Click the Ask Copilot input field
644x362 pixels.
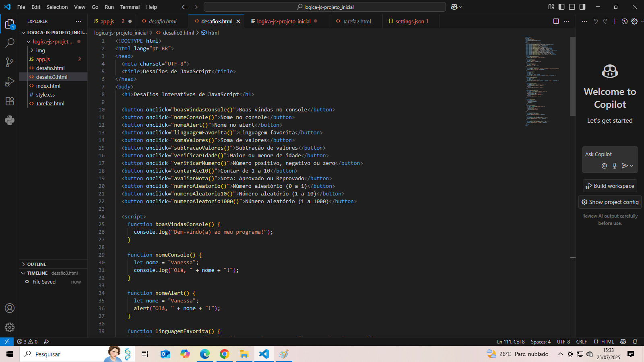(610, 154)
